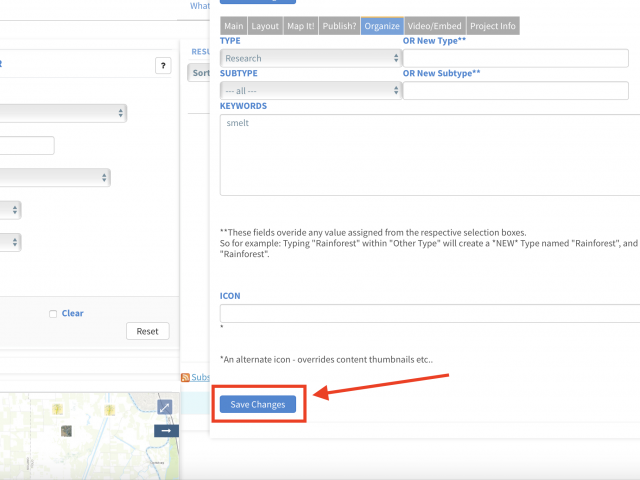Click the question mark help icon

pos(163,65)
